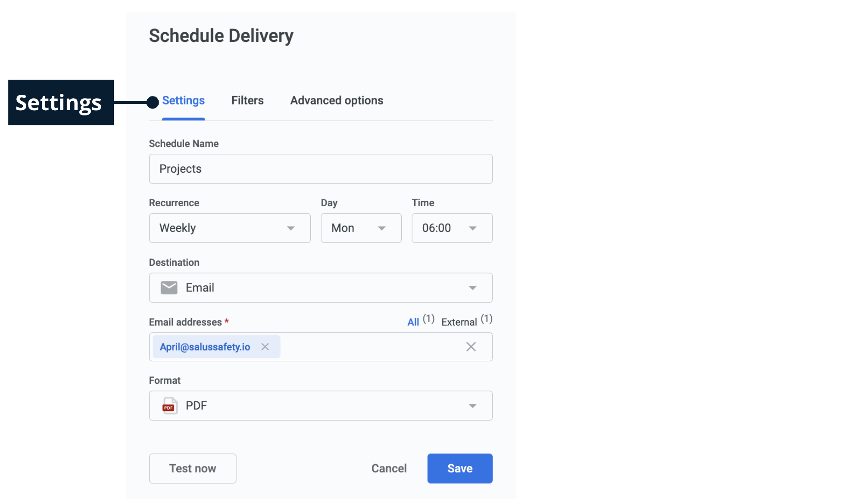Image resolution: width=868 pixels, height=503 pixels.
Task: Switch to the Filters tab
Action: [247, 100]
